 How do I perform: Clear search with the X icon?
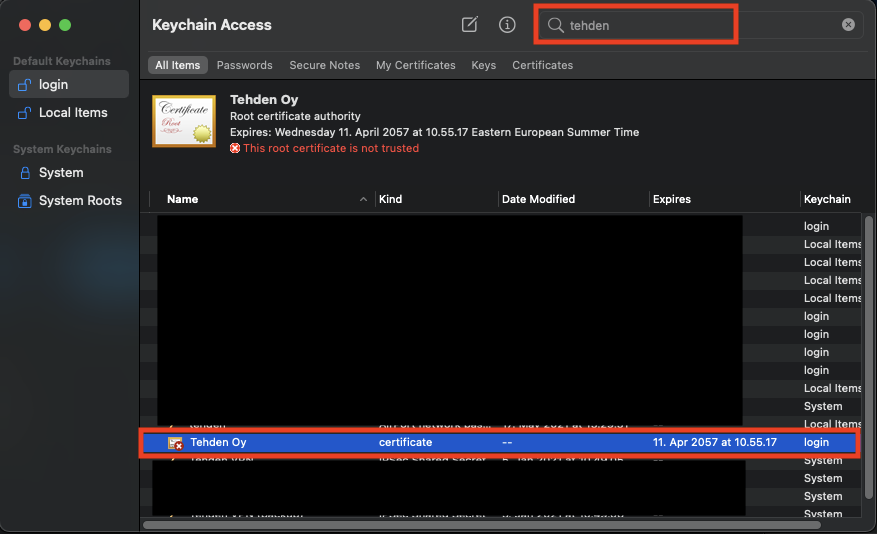[x=848, y=25]
